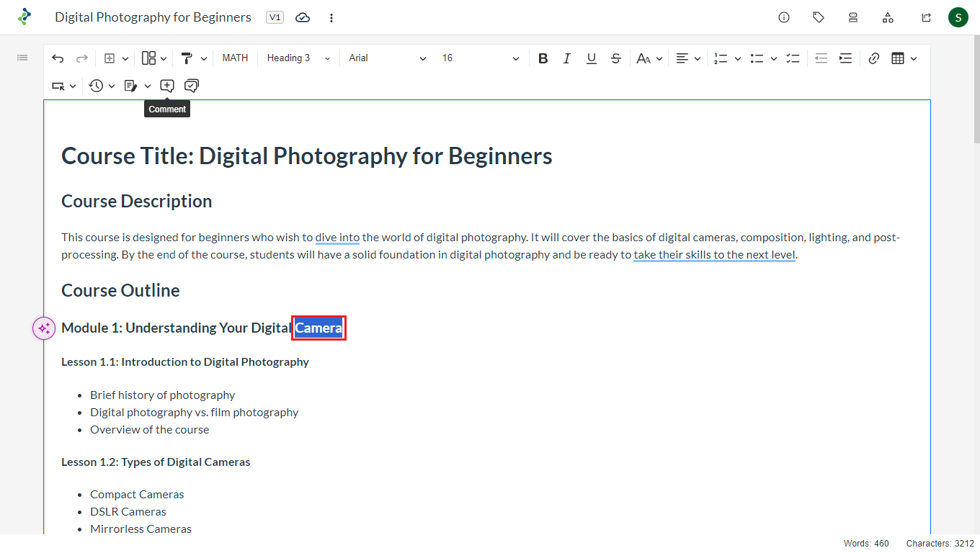Toggle the document outline panel icon
This screenshot has width=980, height=553.
click(x=22, y=58)
